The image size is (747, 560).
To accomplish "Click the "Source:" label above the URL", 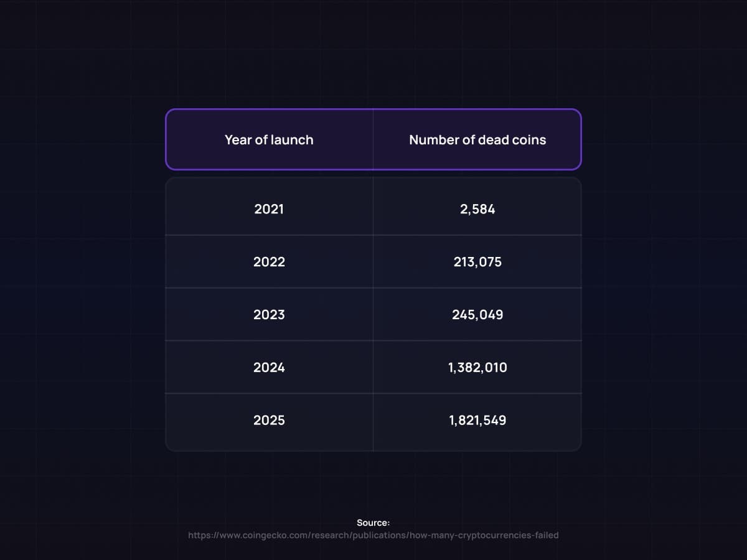I will click(x=374, y=523).
